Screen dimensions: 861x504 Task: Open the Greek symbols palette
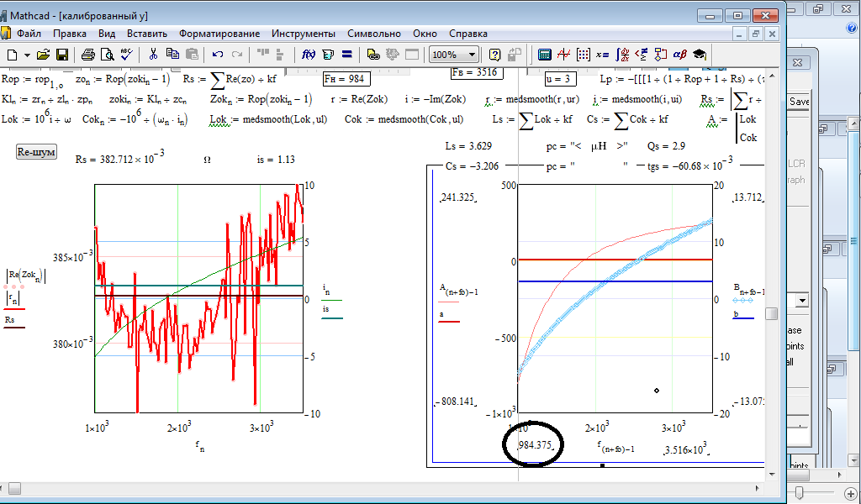click(x=679, y=55)
